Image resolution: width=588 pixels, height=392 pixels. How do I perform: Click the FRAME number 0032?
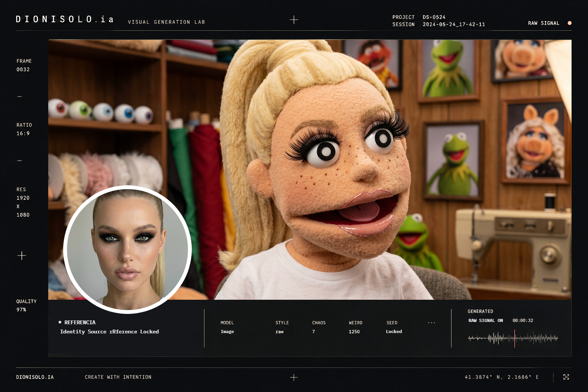(x=23, y=69)
